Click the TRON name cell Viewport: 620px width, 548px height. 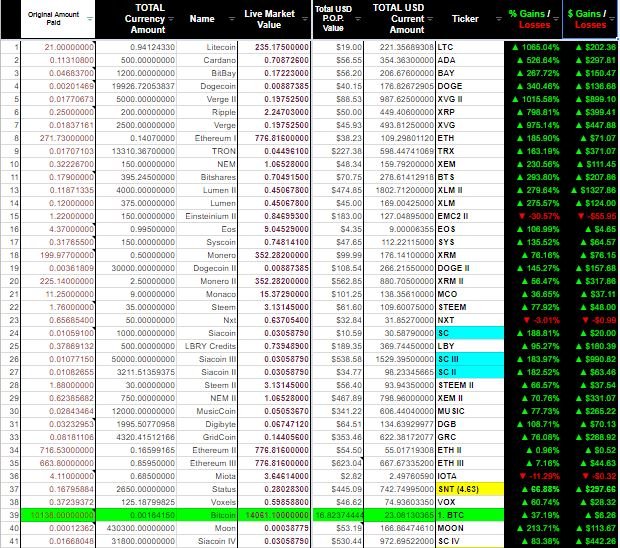[x=207, y=151]
